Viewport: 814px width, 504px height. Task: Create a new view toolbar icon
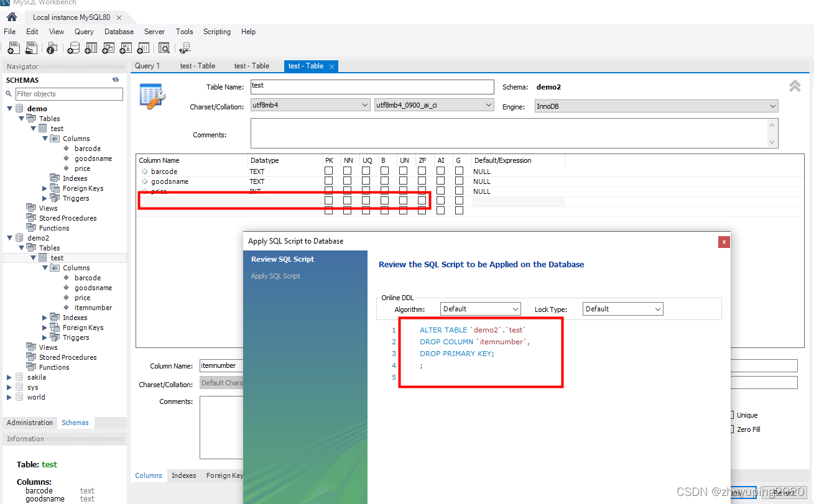click(108, 47)
